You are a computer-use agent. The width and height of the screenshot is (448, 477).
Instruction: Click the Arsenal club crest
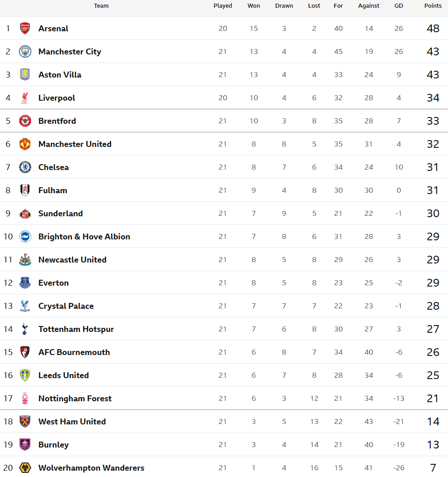(x=25, y=29)
